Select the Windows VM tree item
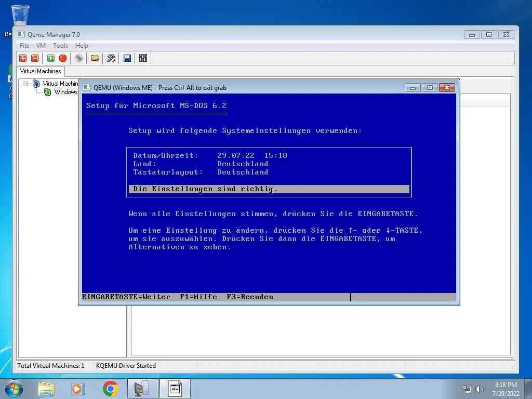The height and width of the screenshot is (399, 532). click(x=66, y=92)
